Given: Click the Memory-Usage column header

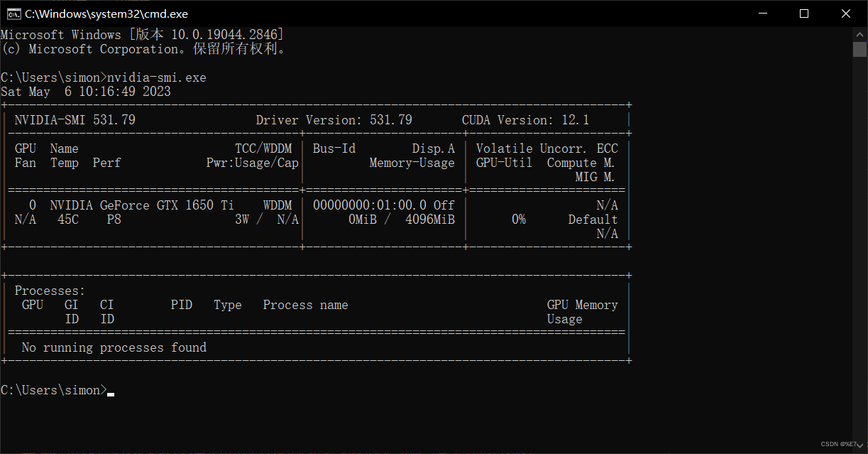Looking at the screenshot, I should [x=412, y=163].
